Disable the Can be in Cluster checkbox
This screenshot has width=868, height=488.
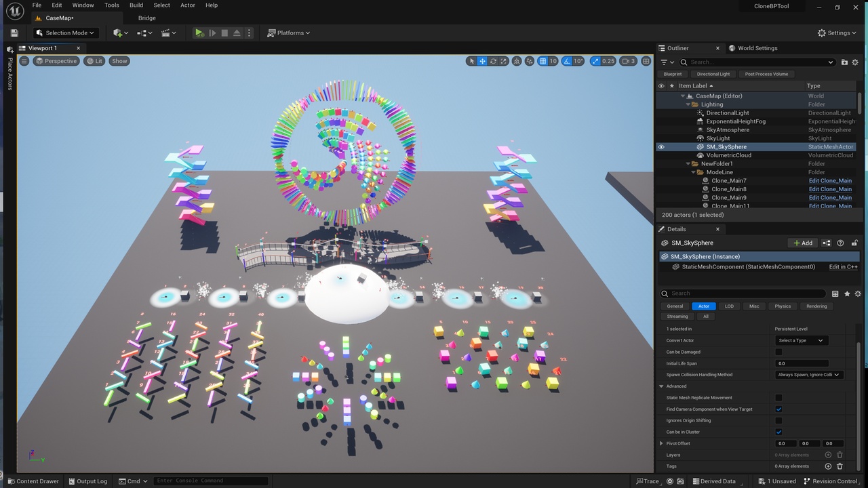coord(778,432)
